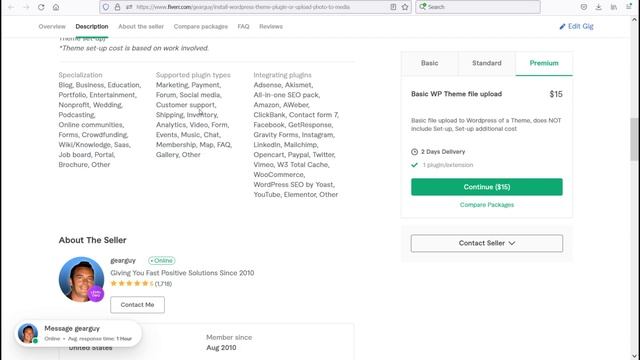
Task: Click the site permissions icon in the address bar
Action: point(129,7)
